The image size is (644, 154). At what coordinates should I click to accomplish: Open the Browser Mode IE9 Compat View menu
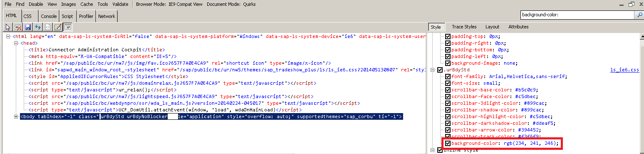pyautogui.click(x=170, y=4)
